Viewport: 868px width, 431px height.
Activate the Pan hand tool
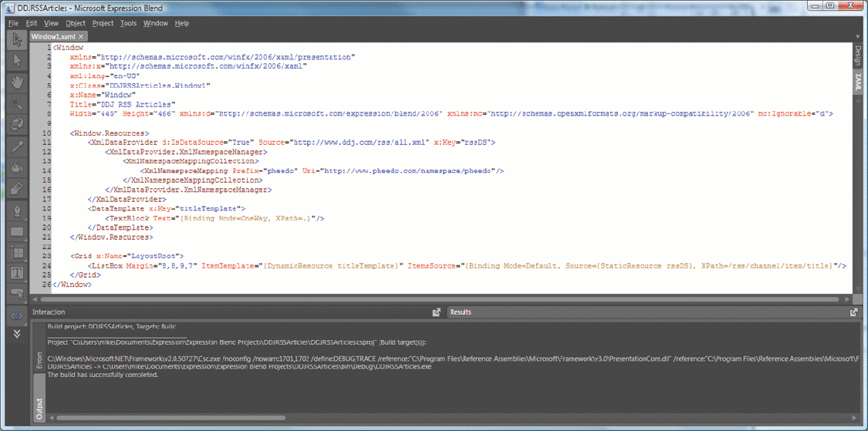(x=16, y=82)
